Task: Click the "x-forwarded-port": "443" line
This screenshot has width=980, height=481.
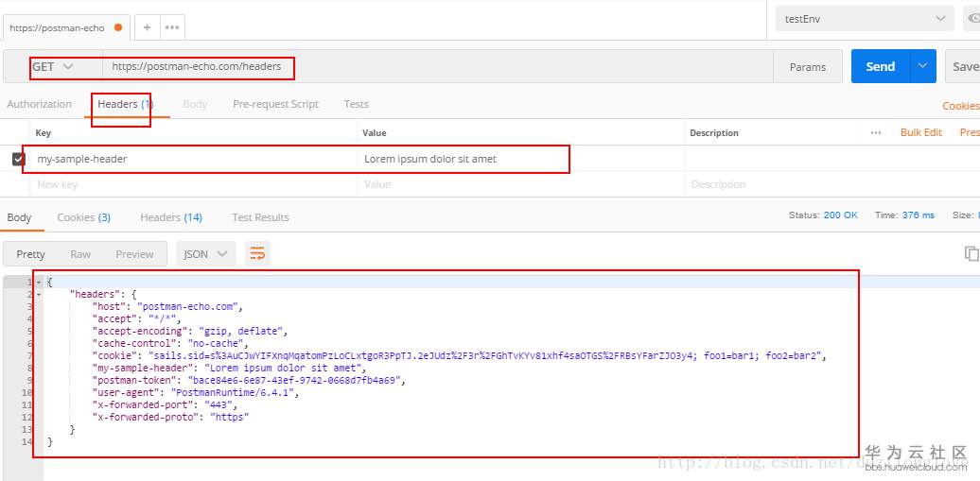Action: (x=165, y=404)
